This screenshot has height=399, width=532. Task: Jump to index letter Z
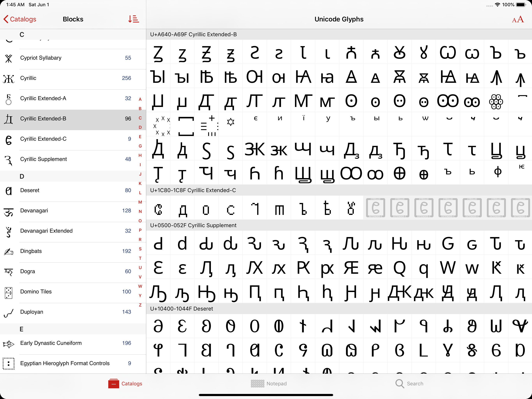[x=140, y=305]
